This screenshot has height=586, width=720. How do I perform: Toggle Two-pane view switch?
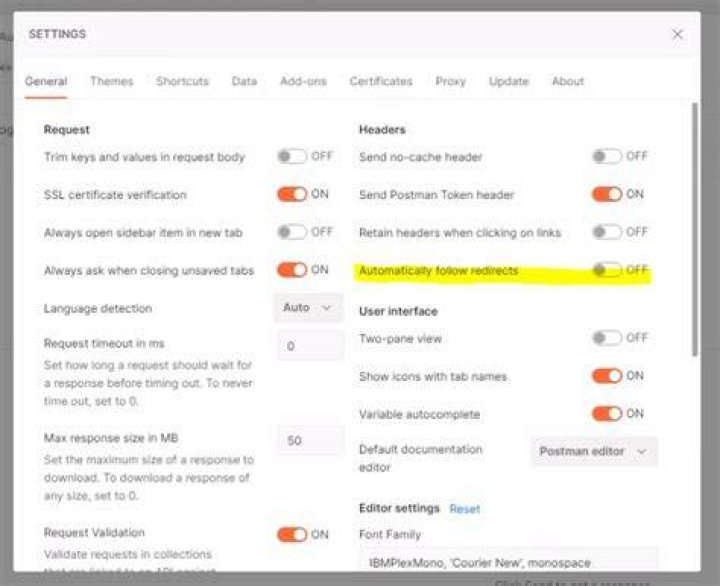coord(607,338)
